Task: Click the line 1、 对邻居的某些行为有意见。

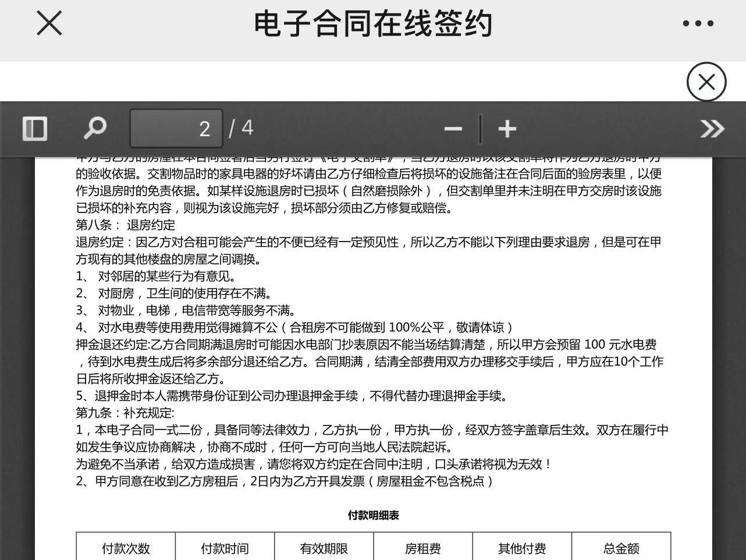Action: click(156, 276)
